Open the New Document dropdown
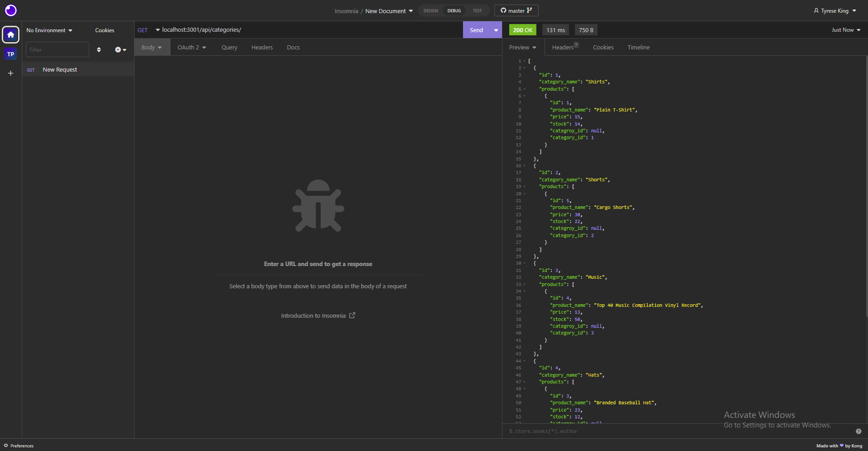This screenshot has height=451, width=868. pos(389,11)
